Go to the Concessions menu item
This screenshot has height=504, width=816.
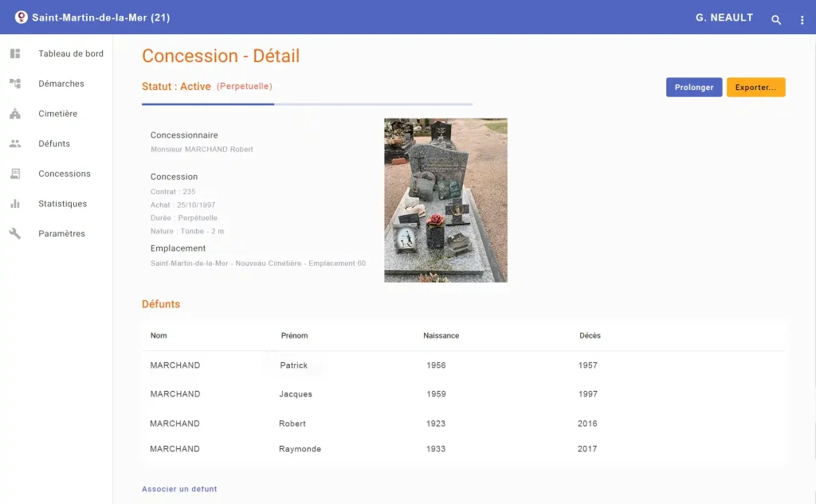point(65,174)
